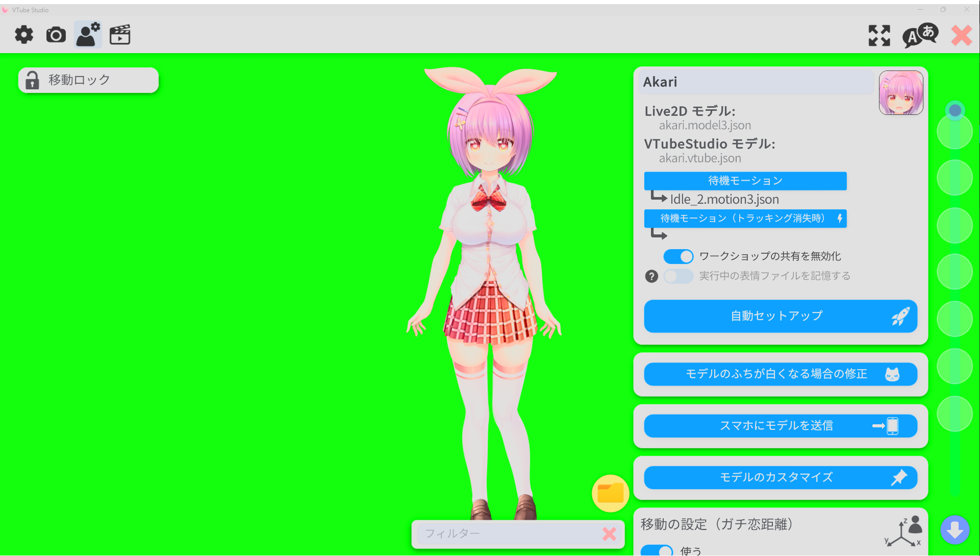Screen dimensions: 980x556
Task: Toggle 使う under the movement settings
Action: click(x=657, y=550)
